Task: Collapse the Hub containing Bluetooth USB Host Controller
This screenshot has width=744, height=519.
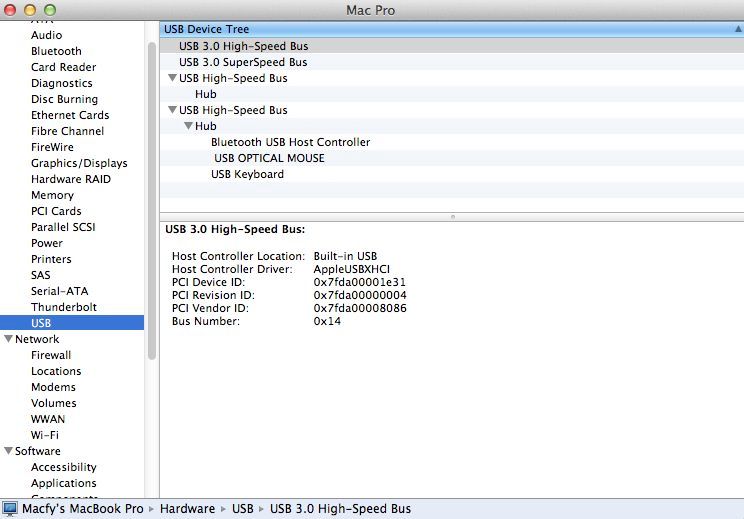Action: coord(188,126)
